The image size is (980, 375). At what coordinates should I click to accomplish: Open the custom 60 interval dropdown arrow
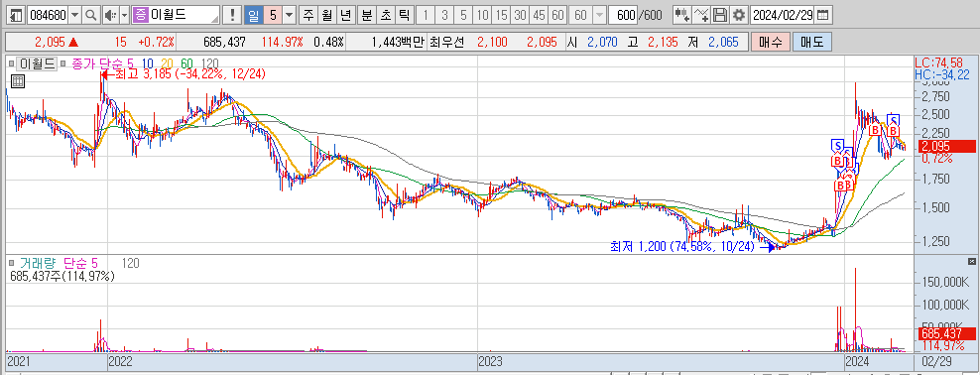[599, 14]
